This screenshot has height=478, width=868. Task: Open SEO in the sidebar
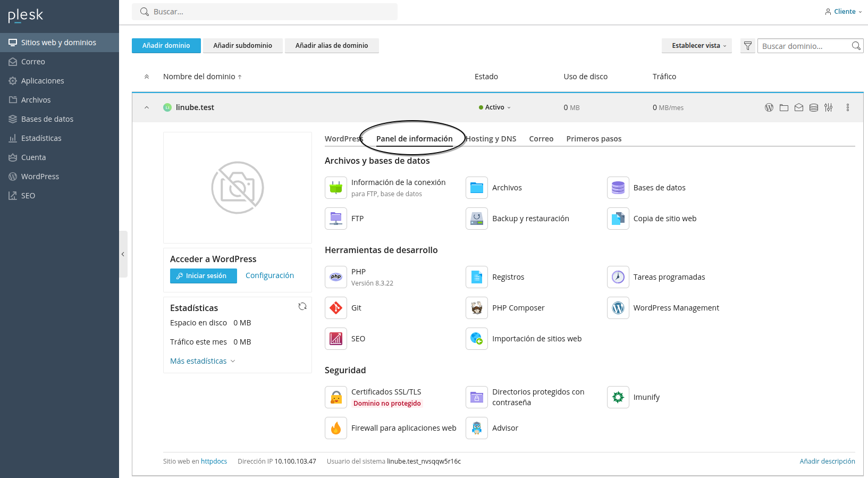60,196
